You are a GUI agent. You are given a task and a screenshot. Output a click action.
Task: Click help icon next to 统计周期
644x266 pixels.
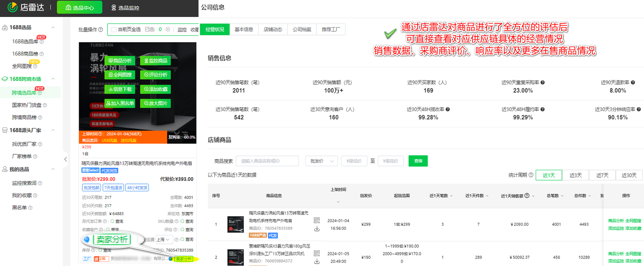pyautogui.click(x=531, y=175)
